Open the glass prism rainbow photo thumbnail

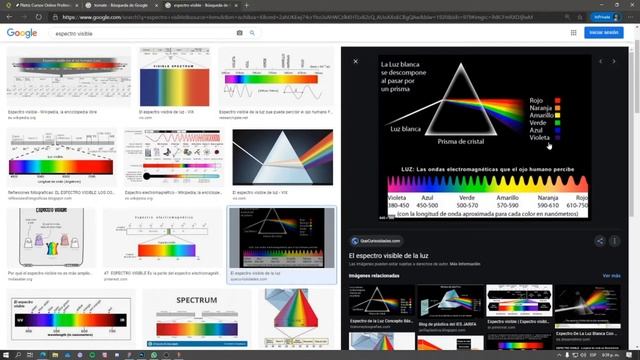[282, 157]
